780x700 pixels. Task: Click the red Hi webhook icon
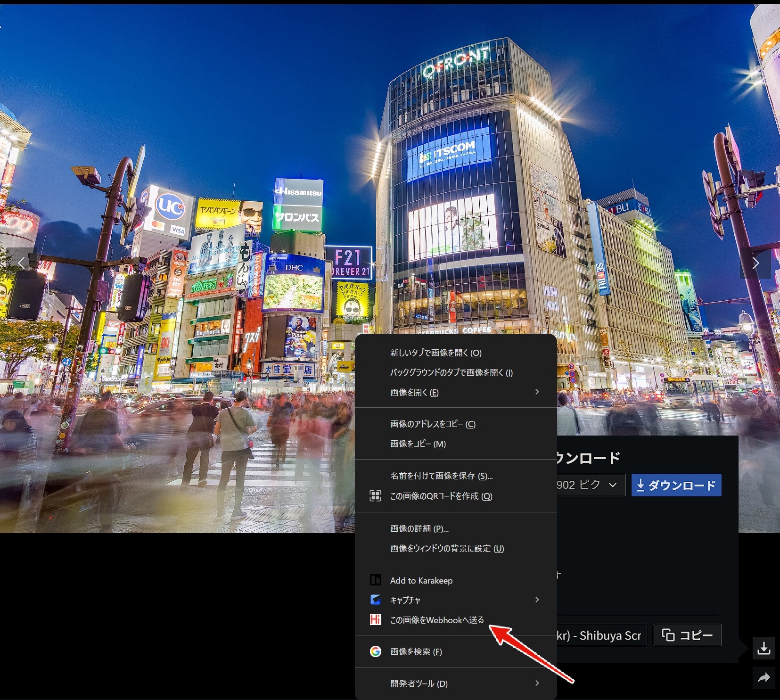[x=376, y=619]
